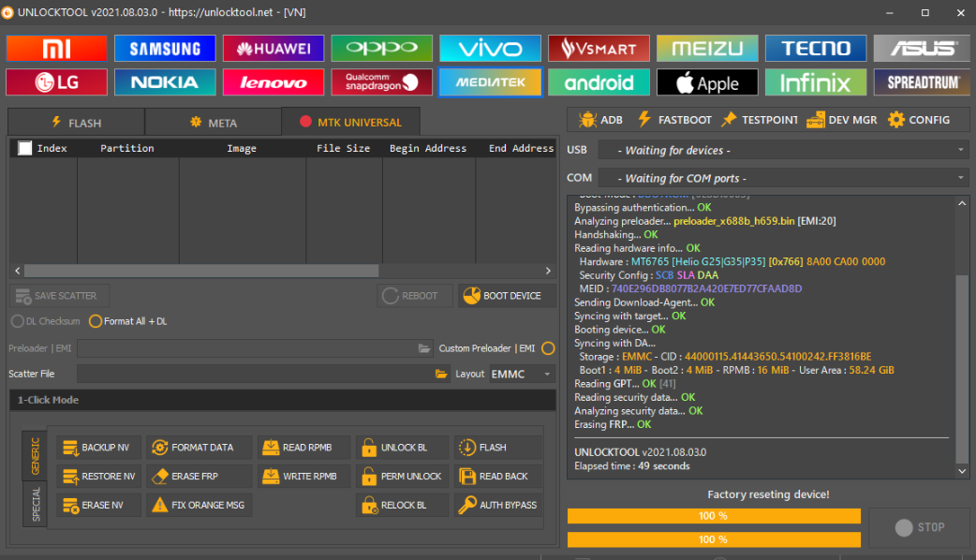Switch to the FLASH tab

pyautogui.click(x=77, y=123)
